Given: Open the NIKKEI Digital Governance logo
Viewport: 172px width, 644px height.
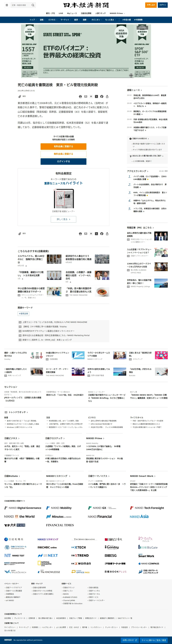Looking at the screenshot, I should (23, 508).
